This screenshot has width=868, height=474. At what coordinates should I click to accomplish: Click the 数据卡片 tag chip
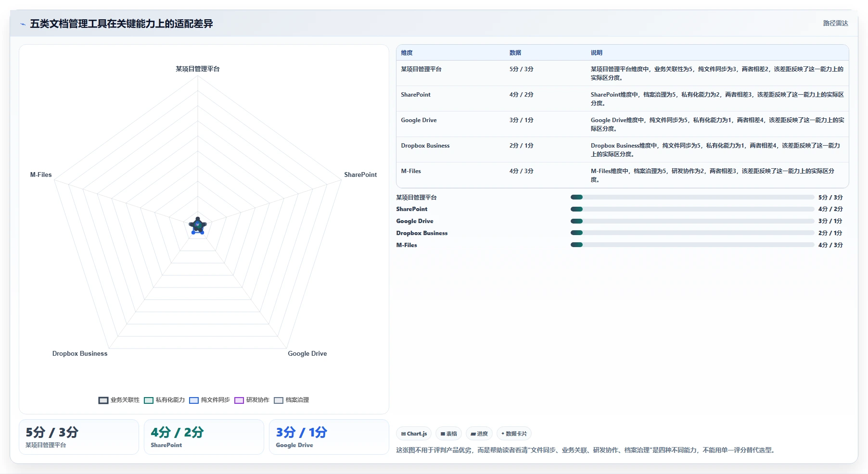click(514, 434)
